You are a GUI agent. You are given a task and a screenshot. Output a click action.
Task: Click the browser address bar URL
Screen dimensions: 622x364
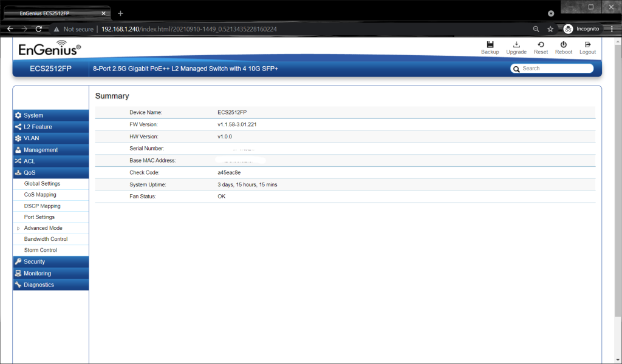pos(189,29)
